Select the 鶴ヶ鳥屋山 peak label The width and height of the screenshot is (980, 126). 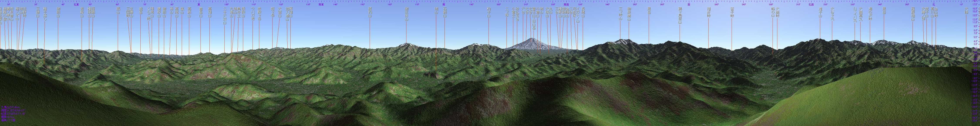coord(680,15)
